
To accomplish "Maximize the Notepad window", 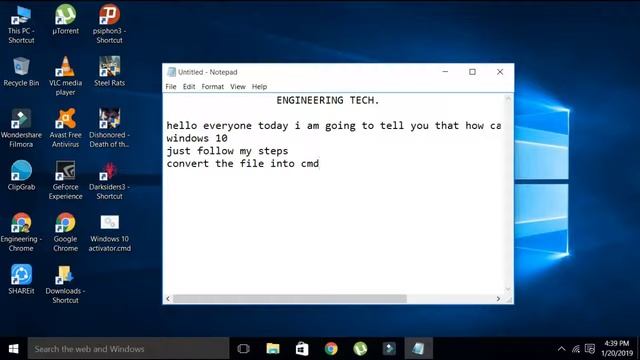I will (x=472, y=72).
